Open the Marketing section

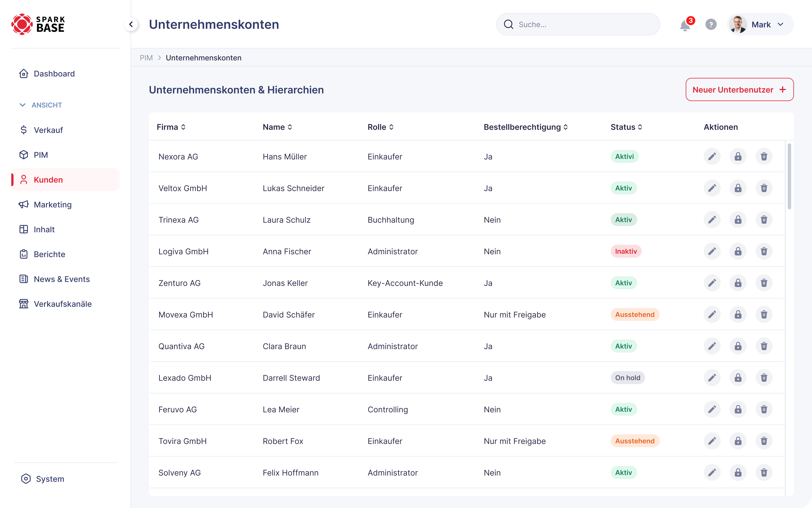coord(65,205)
